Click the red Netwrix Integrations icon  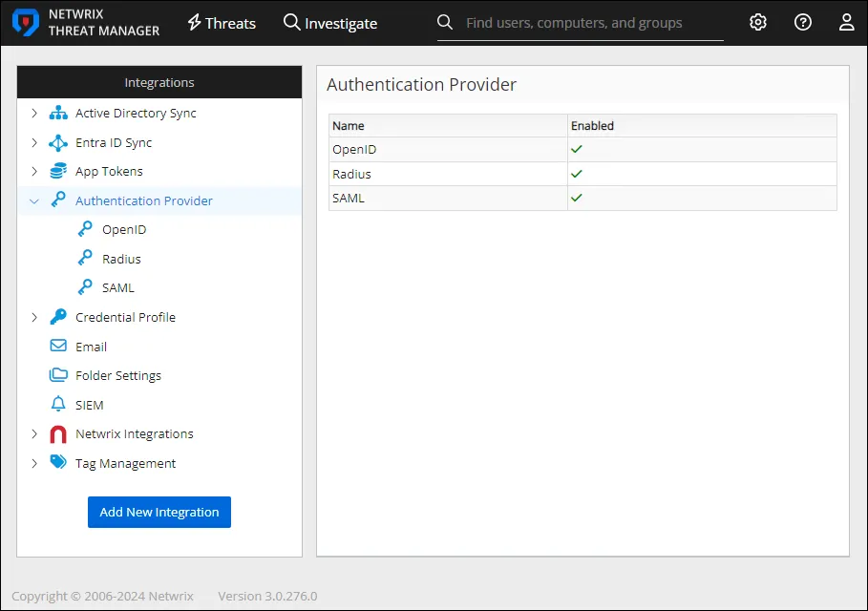tap(58, 434)
